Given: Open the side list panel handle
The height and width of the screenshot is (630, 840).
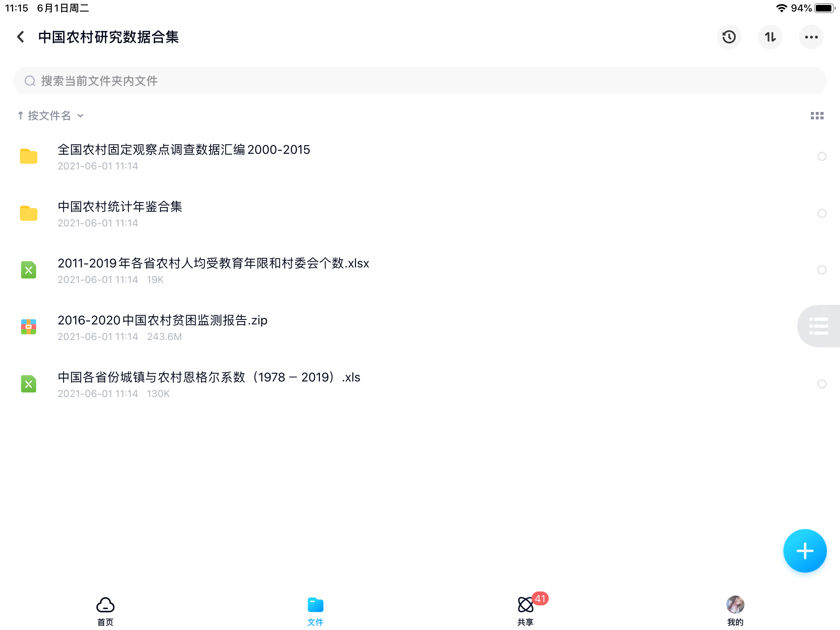Looking at the screenshot, I should 818,326.
